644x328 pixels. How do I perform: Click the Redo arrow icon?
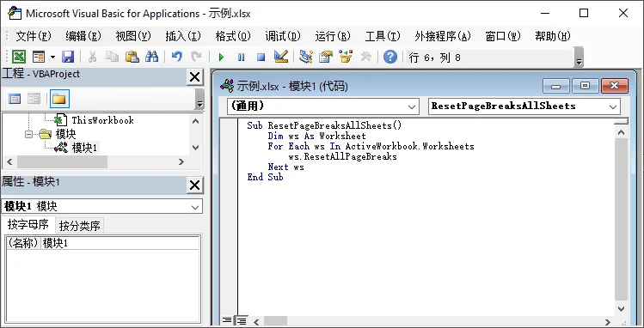[197, 57]
